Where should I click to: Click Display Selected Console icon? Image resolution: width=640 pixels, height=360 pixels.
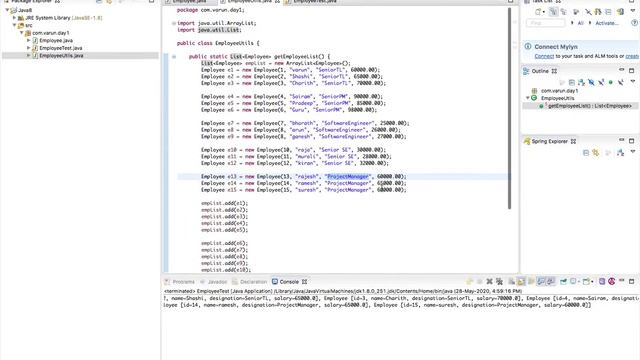[573, 281]
